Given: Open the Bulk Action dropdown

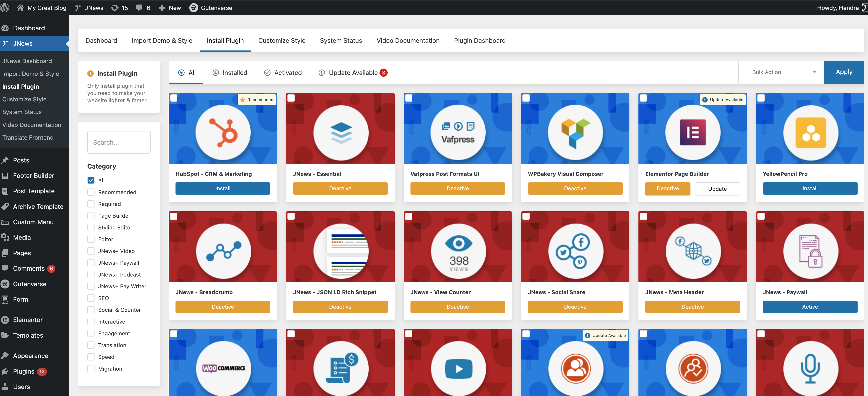Looking at the screenshot, I should point(781,72).
